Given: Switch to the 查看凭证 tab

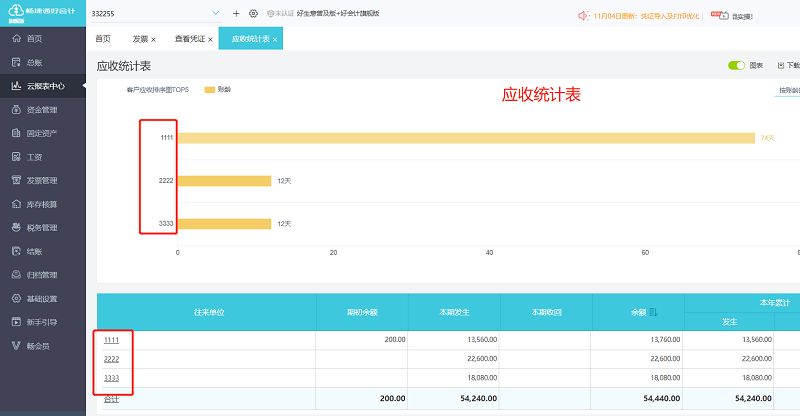Looking at the screenshot, I should [189, 38].
